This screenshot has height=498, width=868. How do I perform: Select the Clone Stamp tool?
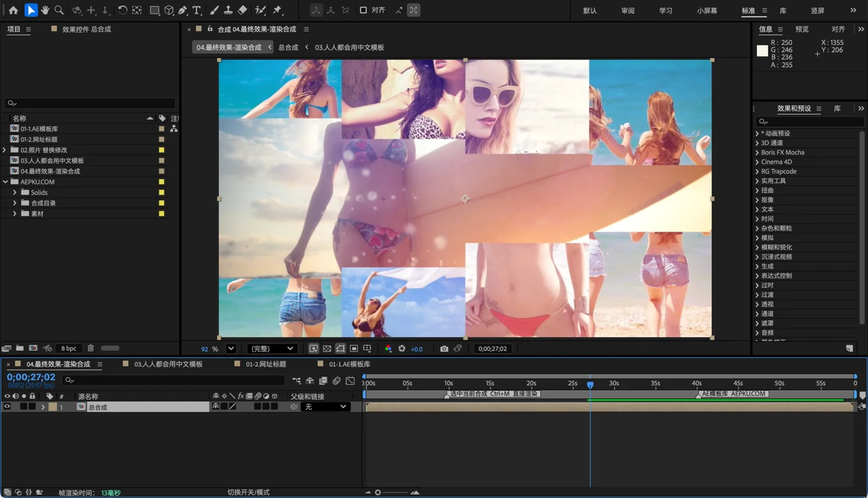click(228, 10)
